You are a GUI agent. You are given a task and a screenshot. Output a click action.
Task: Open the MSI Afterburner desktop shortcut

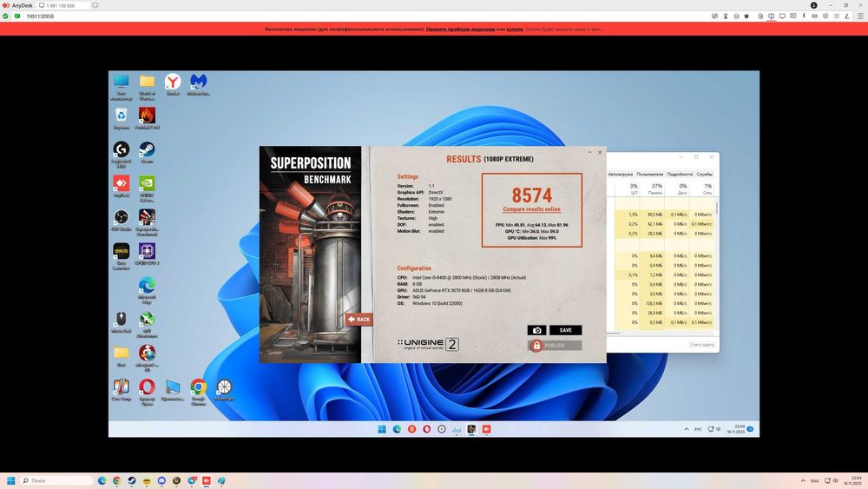click(x=147, y=323)
